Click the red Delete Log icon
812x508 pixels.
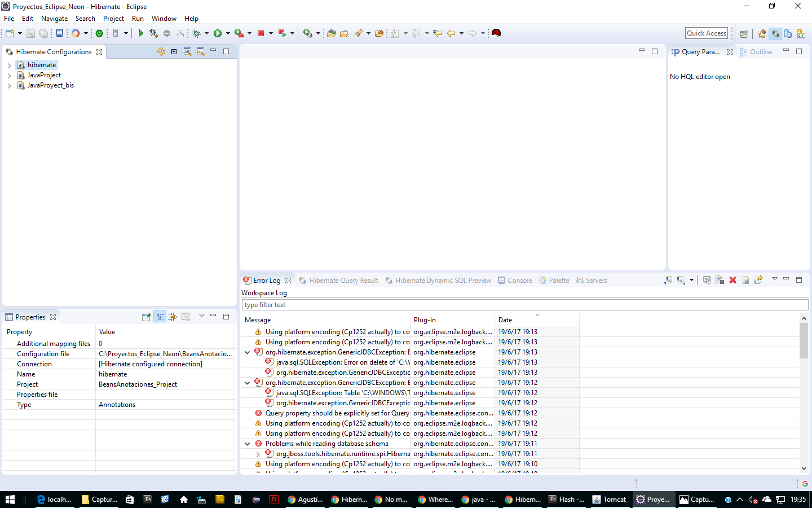pos(732,280)
